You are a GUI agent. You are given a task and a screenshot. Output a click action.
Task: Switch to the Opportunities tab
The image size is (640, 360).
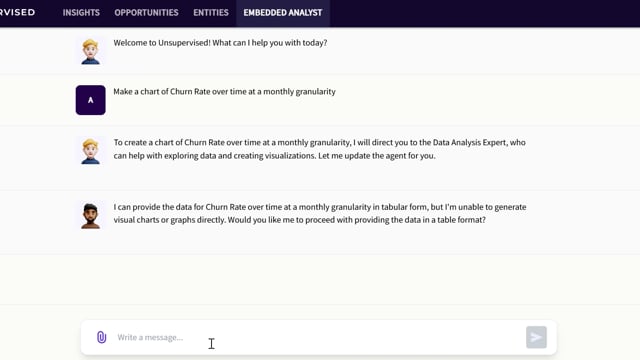coord(146,13)
